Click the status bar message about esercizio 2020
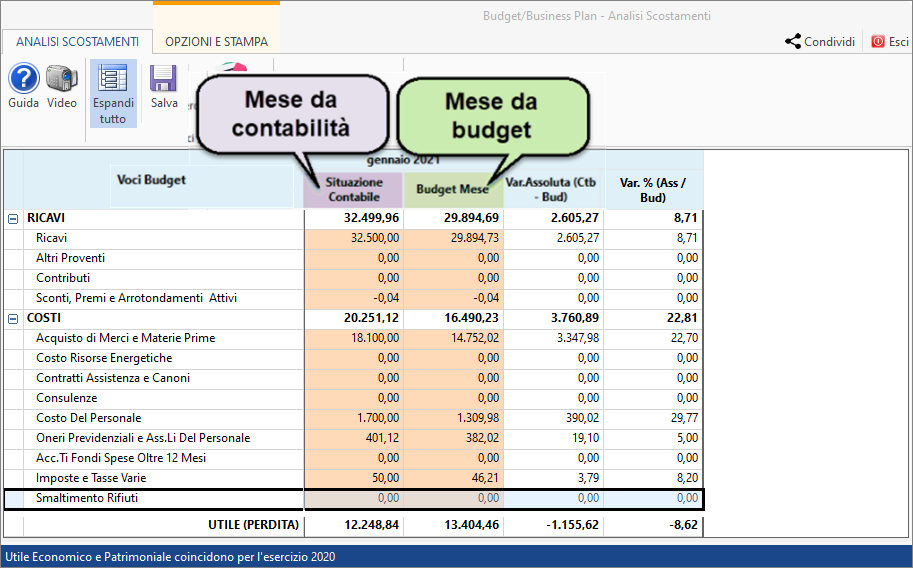 pyautogui.click(x=171, y=557)
